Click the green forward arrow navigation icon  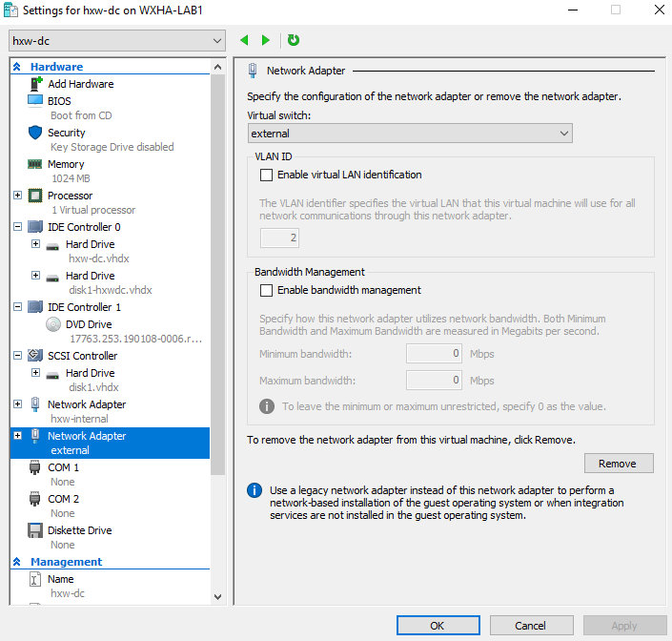[x=266, y=40]
